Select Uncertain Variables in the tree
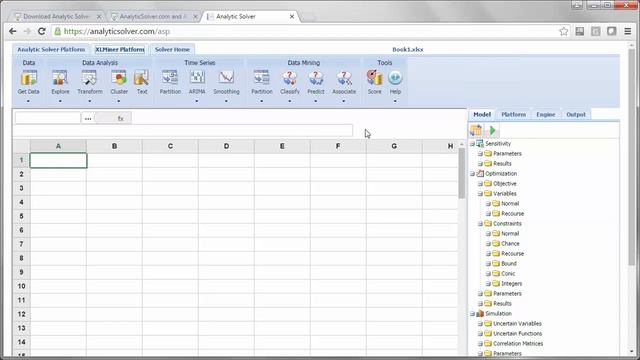The height and width of the screenshot is (360, 640). coord(517,324)
